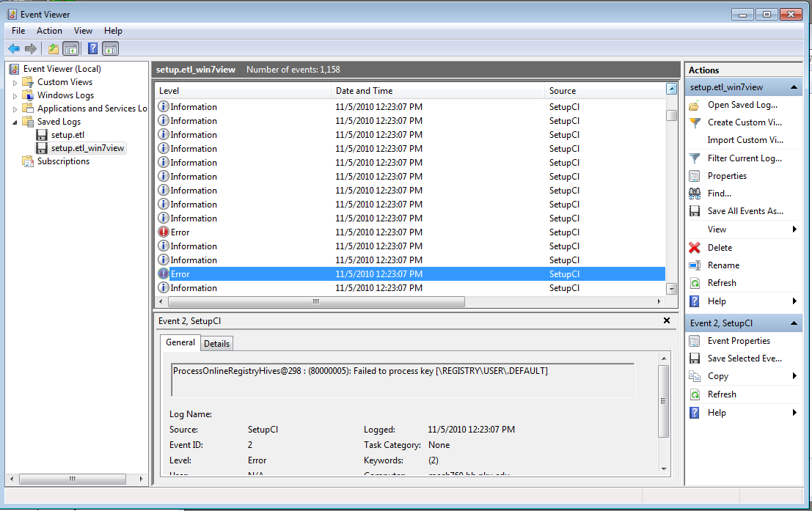This screenshot has width=812, height=511.
Task: Click the Help question mark toolbar icon
Action: (x=92, y=48)
